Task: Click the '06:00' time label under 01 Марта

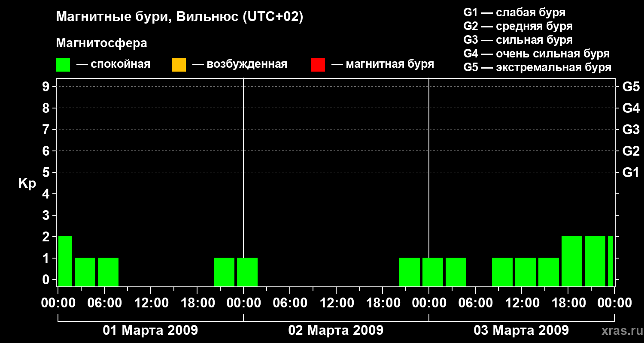Action: 104,303
